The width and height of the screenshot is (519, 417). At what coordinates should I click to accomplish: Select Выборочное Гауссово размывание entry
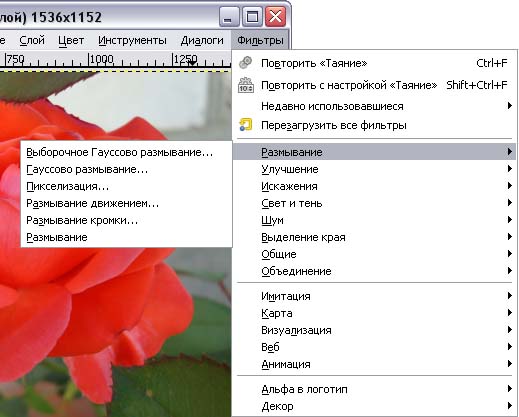pyautogui.click(x=119, y=152)
